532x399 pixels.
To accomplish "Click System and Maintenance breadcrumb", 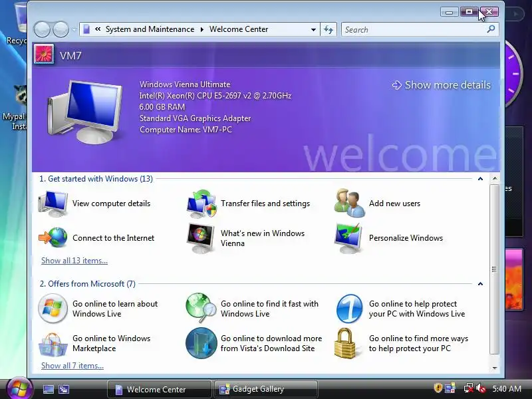I will [x=150, y=29].
